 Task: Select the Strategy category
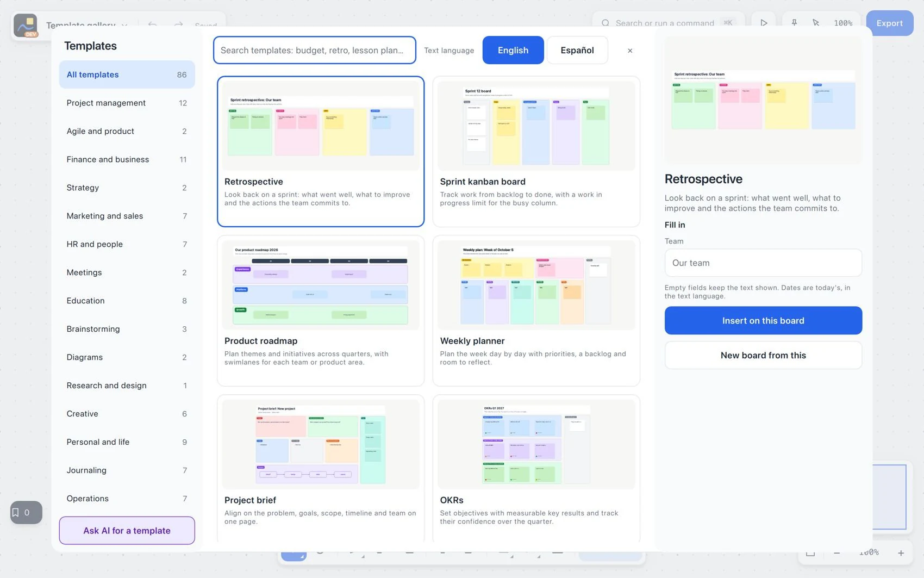coord(127,188)
